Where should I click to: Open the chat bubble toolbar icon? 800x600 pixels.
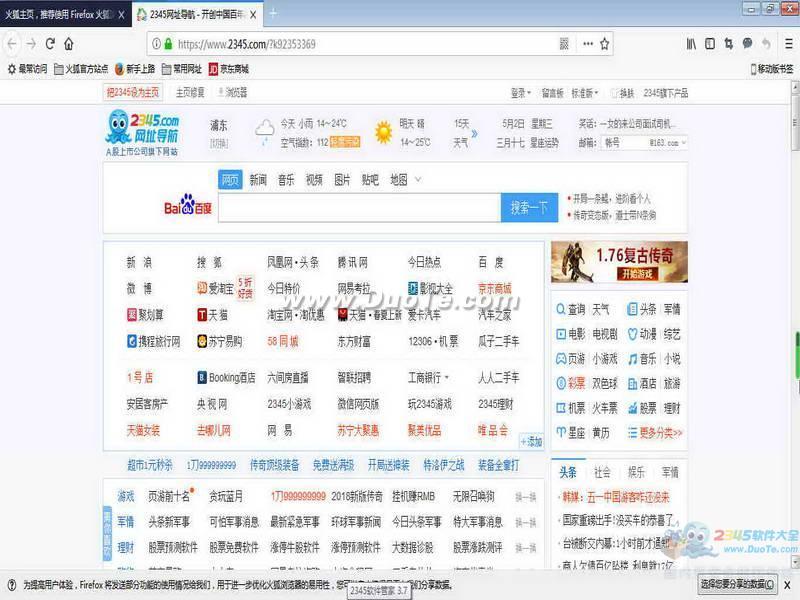click(747, 44)
